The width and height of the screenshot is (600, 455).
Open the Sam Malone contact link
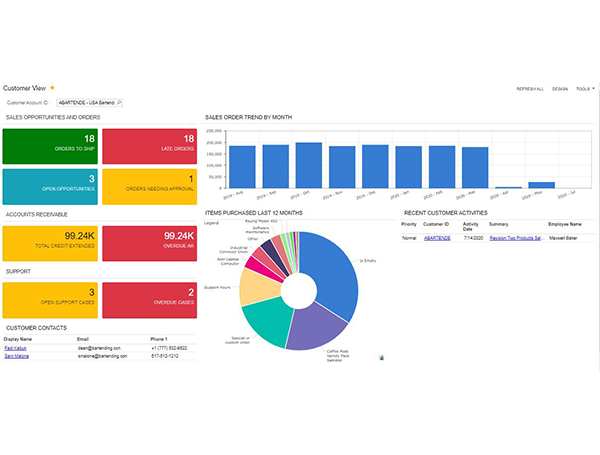point(17,356)
